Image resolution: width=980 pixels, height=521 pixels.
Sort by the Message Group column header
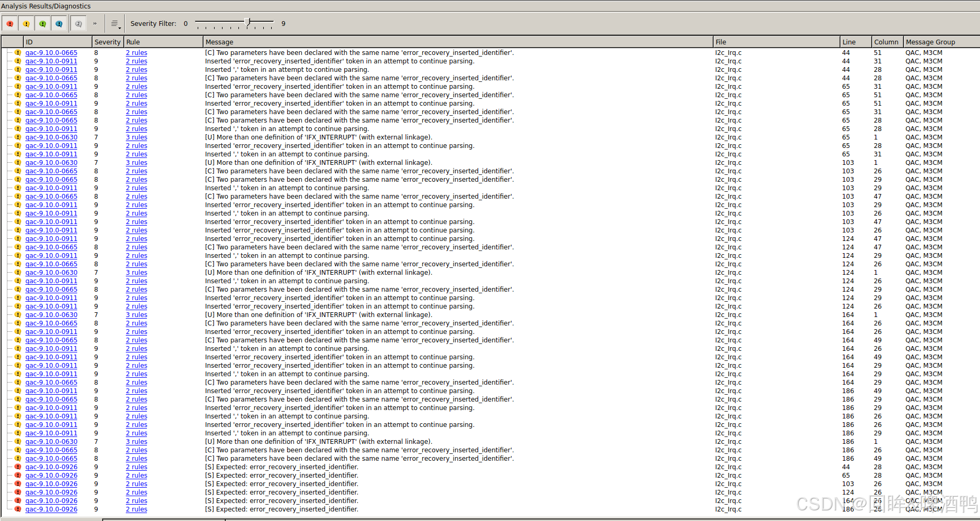(941, 42)
